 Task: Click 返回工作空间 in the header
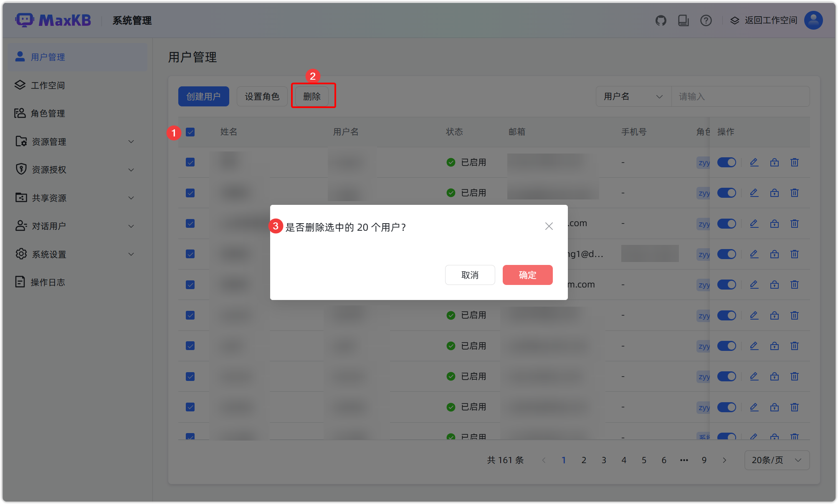pyautogui.click(x=770, y=20)
